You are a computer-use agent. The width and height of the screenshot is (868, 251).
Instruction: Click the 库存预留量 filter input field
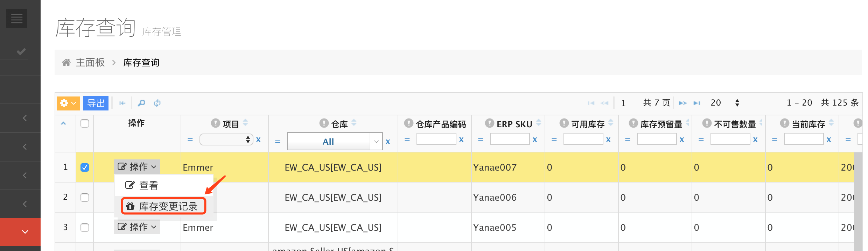pyautogui.click(x=657, y=139)
